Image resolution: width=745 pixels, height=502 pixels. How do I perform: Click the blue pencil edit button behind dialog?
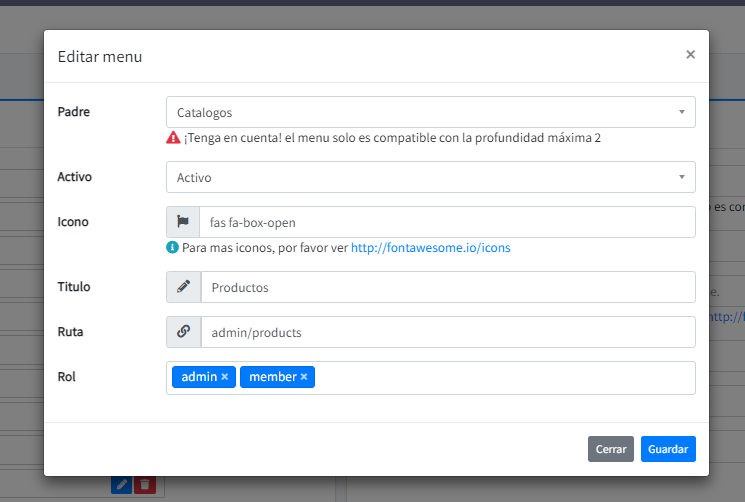click(x=121, y=485)
